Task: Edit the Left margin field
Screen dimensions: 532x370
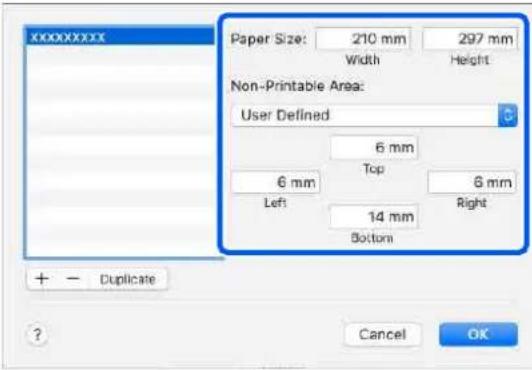Action: 276,182
